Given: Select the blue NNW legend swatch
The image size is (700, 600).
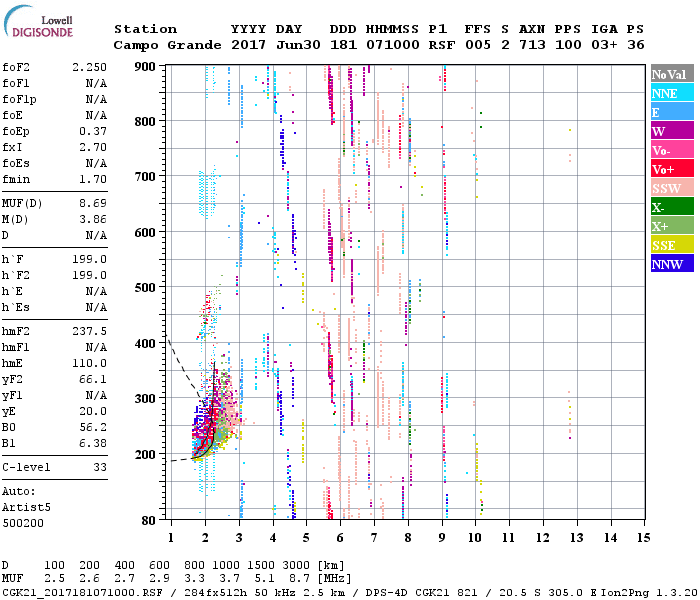Looking at the screenshot, I should tap(671, 264).
